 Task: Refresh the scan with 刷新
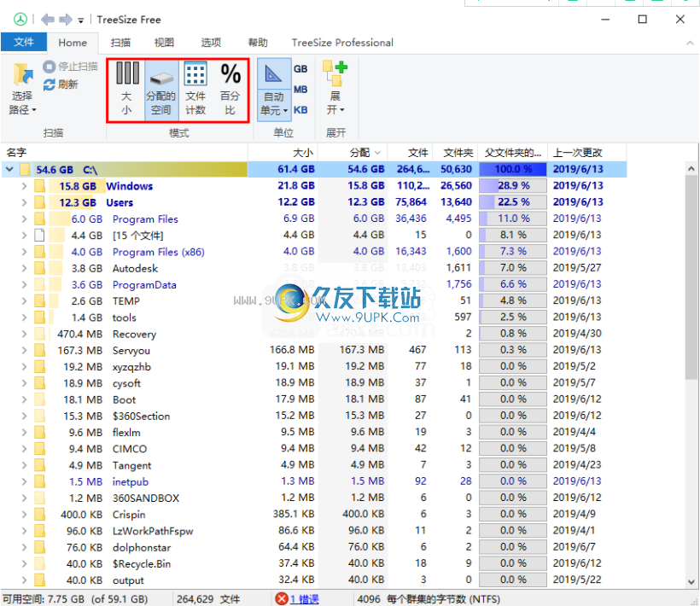[x=61, y=84]
